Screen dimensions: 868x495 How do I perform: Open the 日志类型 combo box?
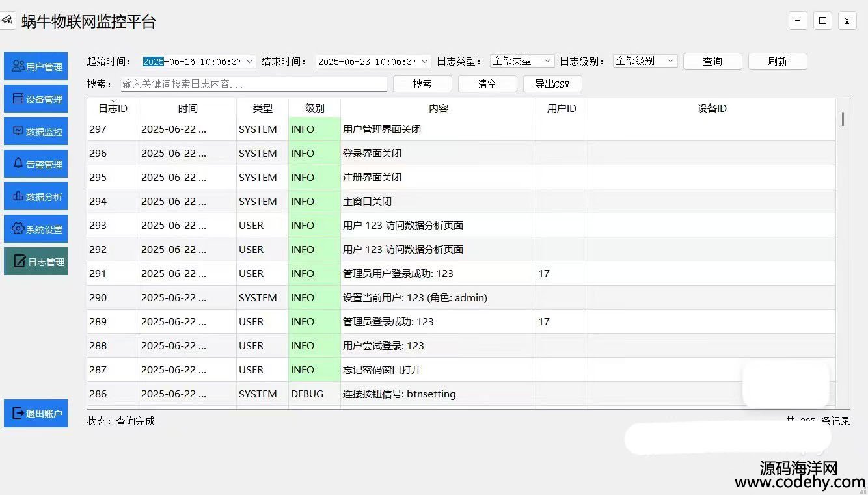(522, 61)
